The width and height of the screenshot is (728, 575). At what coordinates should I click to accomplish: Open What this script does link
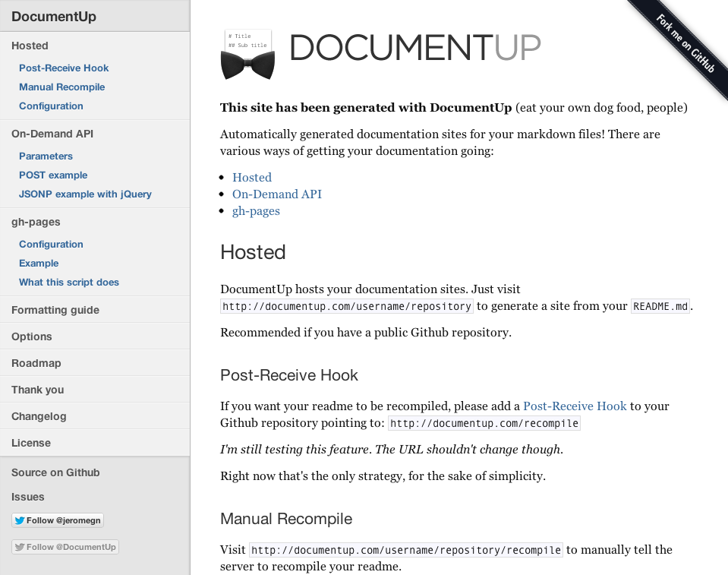coord(69,283)
